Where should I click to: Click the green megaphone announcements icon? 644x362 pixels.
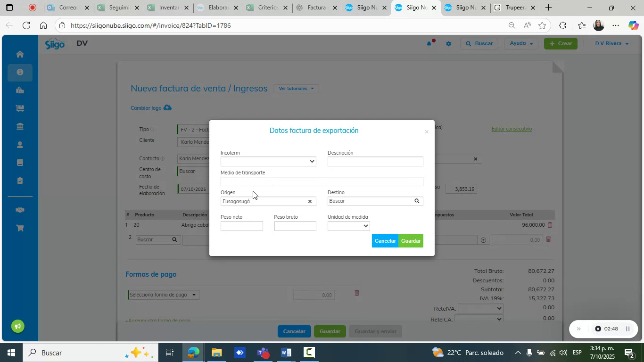click(18, 326)
